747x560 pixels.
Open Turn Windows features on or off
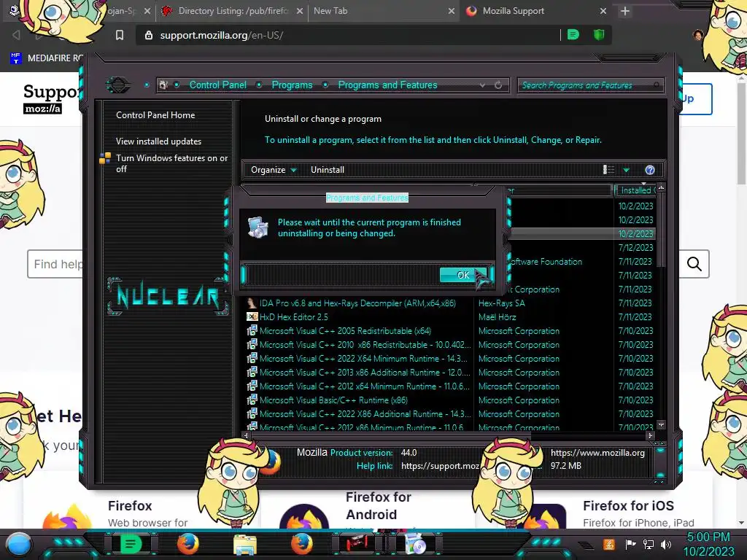(171, 163)
